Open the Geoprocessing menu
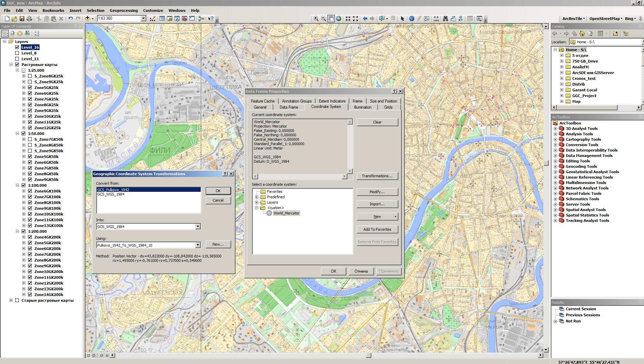The height and width of the screenshot is (364, 644). (124, 10)
